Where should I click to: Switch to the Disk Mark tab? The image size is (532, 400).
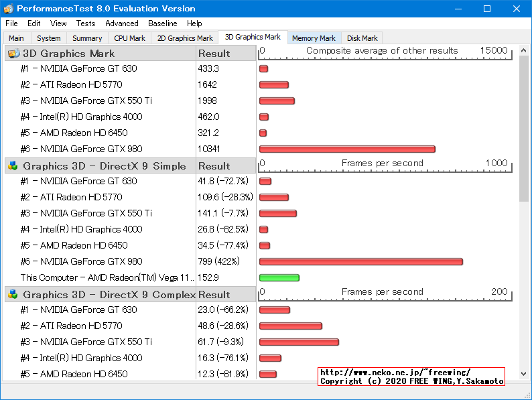362,39
